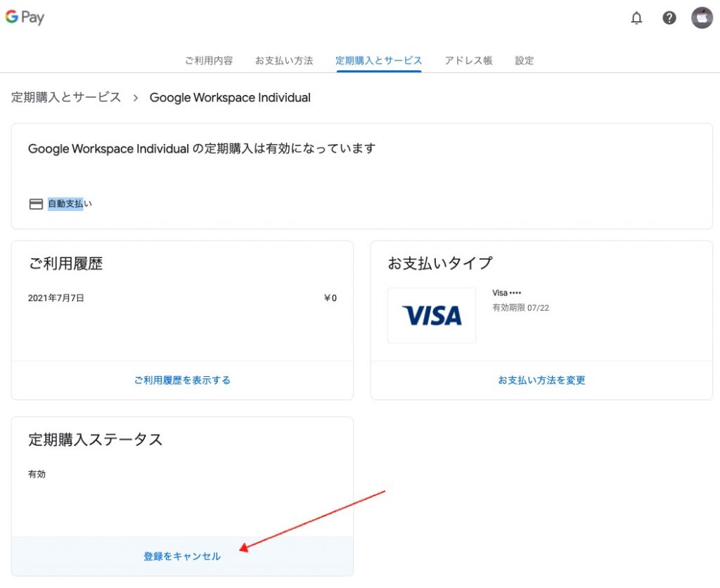
Task: Click the Google Pay logo
Action: pyautogui.click(x=25, y=18)
